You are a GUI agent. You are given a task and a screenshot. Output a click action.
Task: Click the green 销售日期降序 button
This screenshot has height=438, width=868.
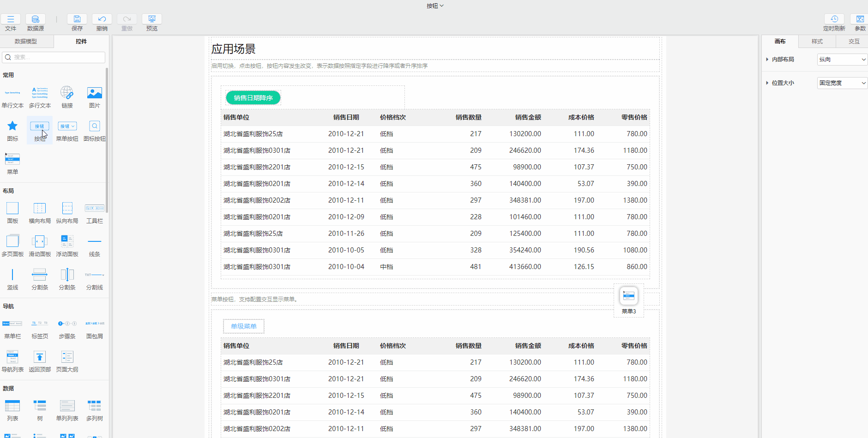click(x=253, y=98)
